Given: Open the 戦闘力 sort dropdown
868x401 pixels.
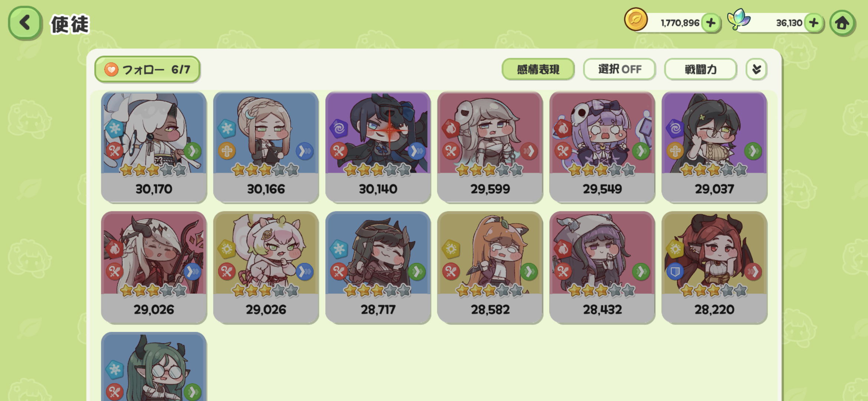Looking at the screenshot, I should point(700,69).
